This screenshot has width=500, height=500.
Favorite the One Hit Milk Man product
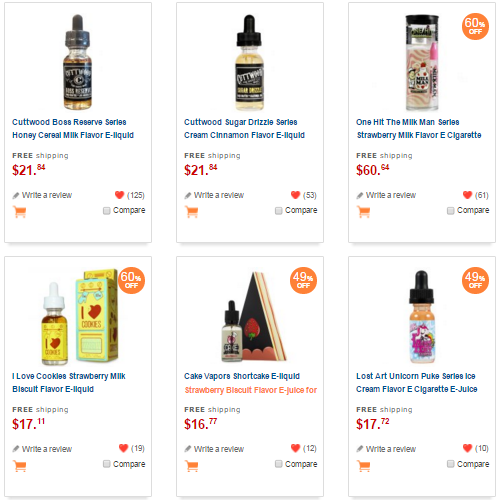(x=467, y=195)
